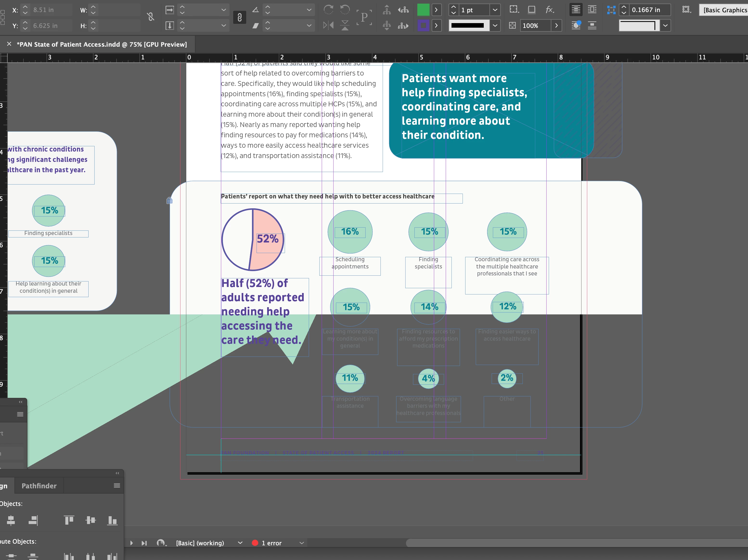Viewport: 748px width, 560px height.
Task: Open the fx effects menu icon
Action: (x=549, y=10)
